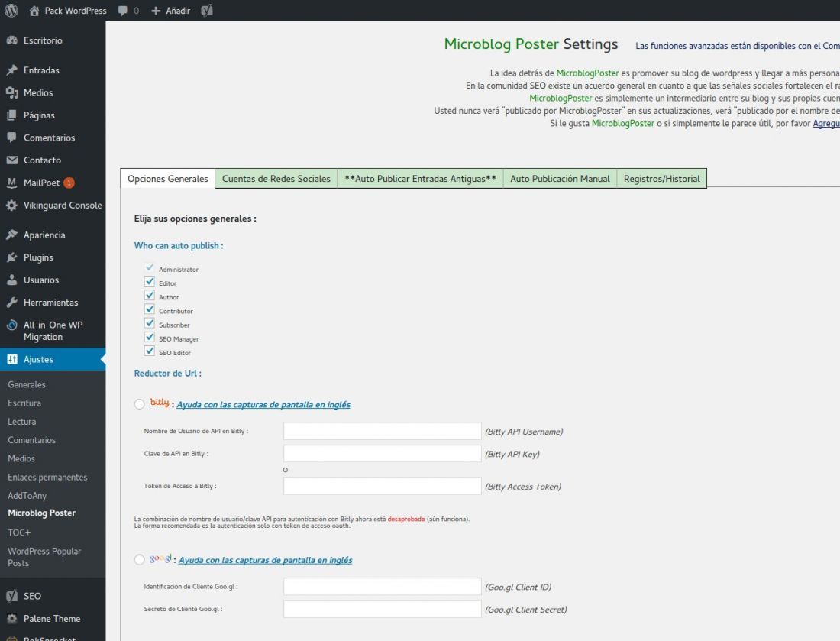This screenshot has width=840, height=641.
Task: Click the Contacto envelope icon
Action: 11,160
